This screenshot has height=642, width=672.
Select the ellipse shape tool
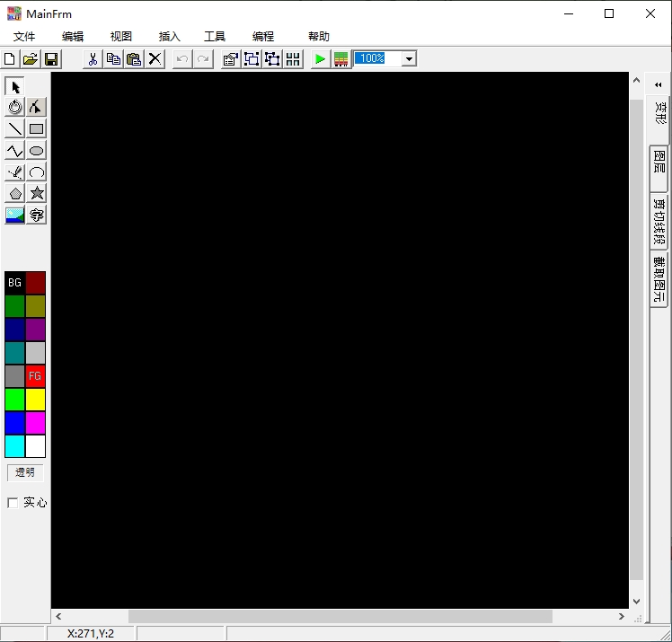click(36, 151)
